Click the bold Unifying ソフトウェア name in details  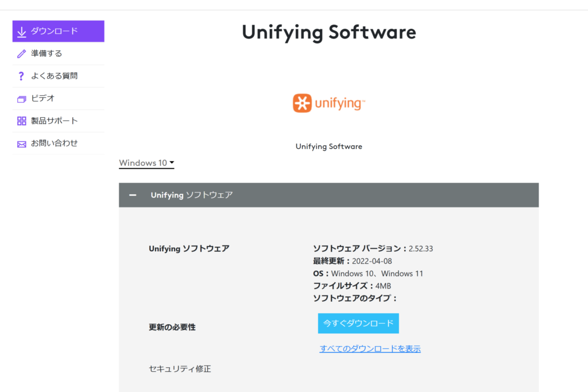click(x=189, y=248)
